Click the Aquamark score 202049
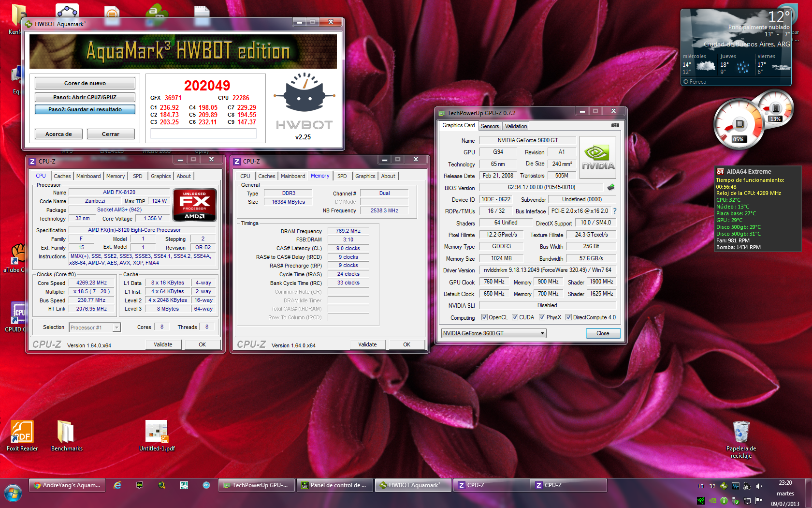This screenshot has width=812, height=508. coord(207,86)
